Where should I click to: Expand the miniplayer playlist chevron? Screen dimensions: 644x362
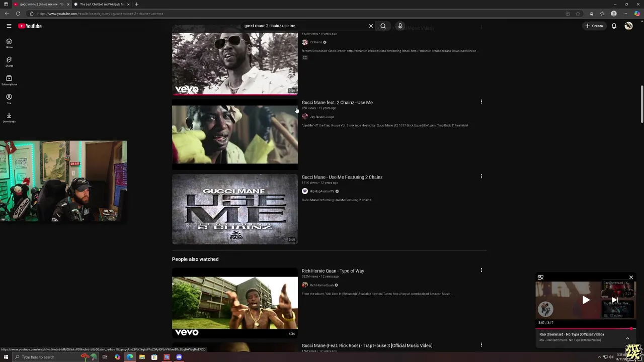pyautogui.click(x=627, y=338)
